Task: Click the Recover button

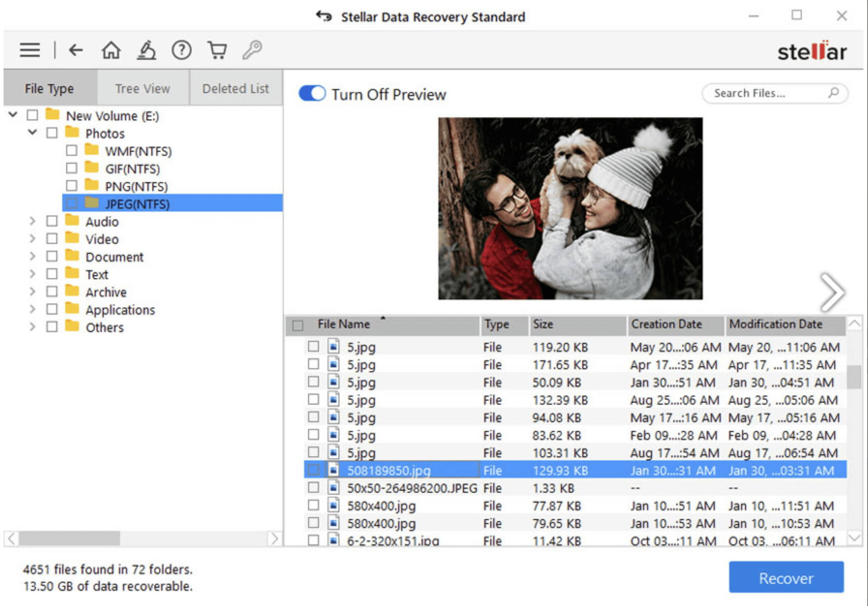Action: click(x=786, y=578)
